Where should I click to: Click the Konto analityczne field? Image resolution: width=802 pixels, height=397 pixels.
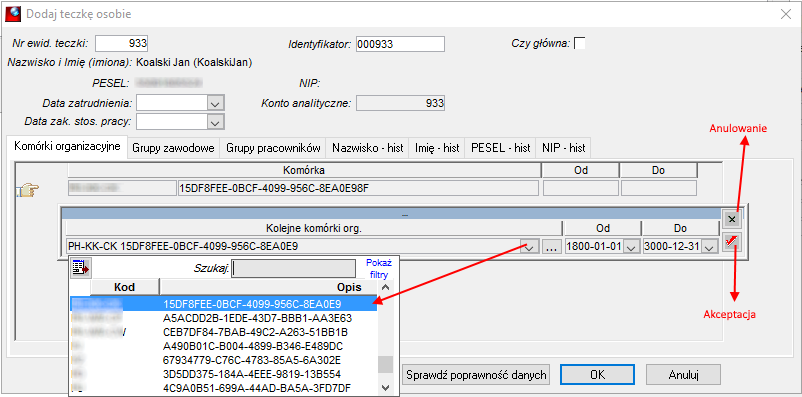pyautogui.click(x=400, y=103)
